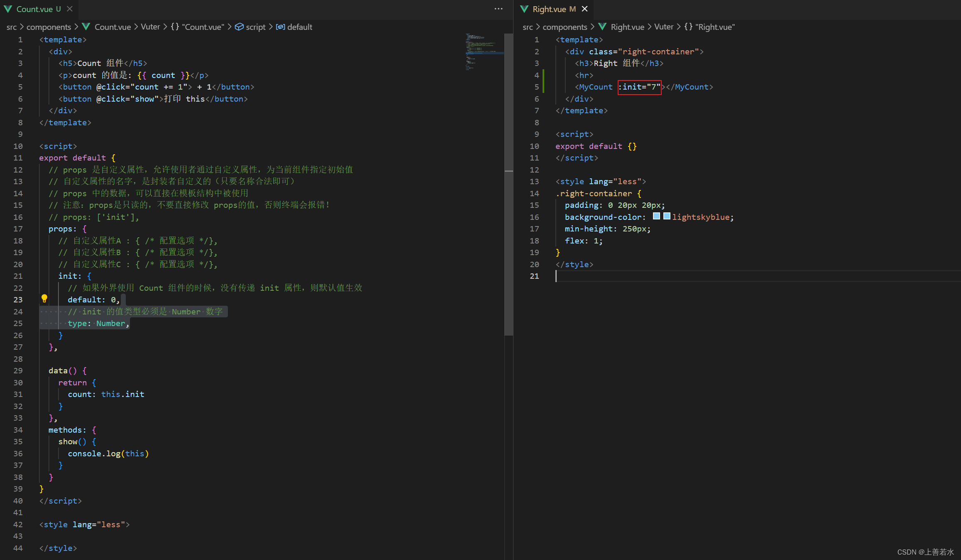Open Vuter breadcrumb in Right.vue pane
Screen dimensions: 961x560
(x=664, y=27)
